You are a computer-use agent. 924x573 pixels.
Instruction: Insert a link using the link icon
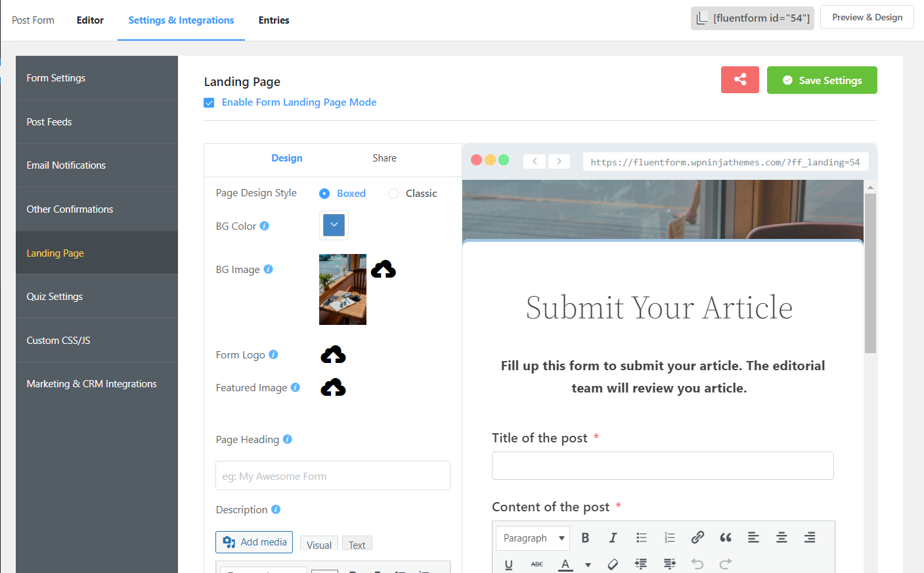pos(697,538)
